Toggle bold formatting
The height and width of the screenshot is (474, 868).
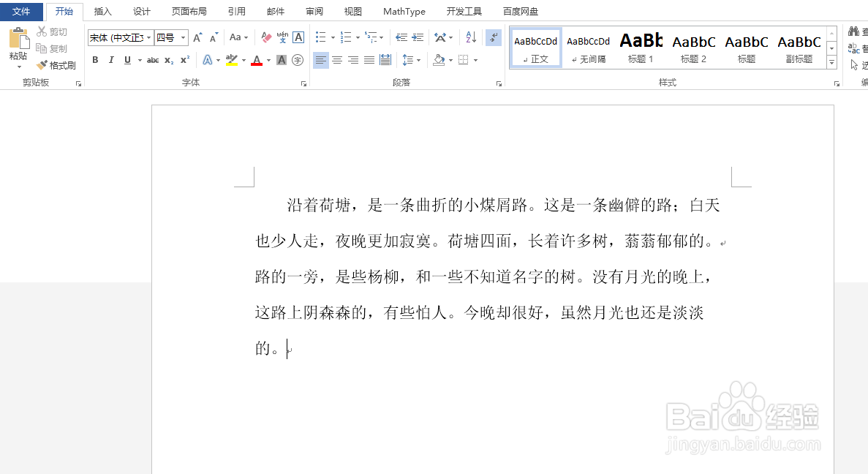click(95, 59)
